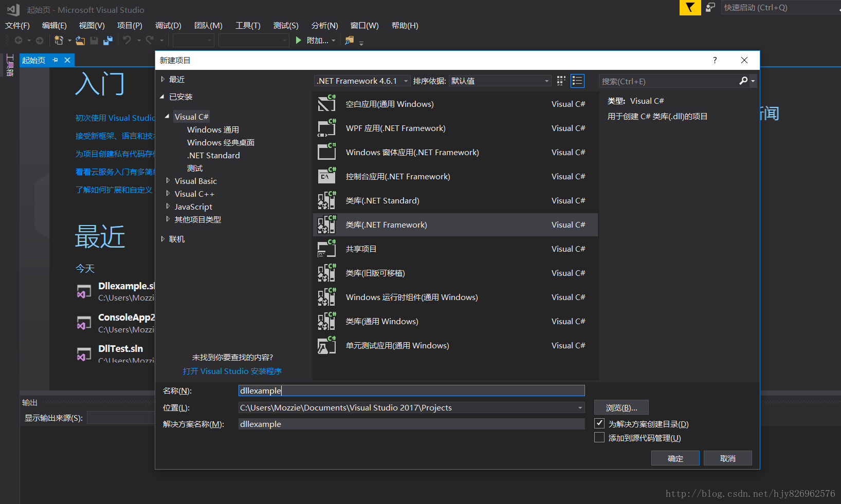This screenshot has width=841, height=504.
Task: Select Blank App (Universal Windows) template icon
Action: coord(326,103)
